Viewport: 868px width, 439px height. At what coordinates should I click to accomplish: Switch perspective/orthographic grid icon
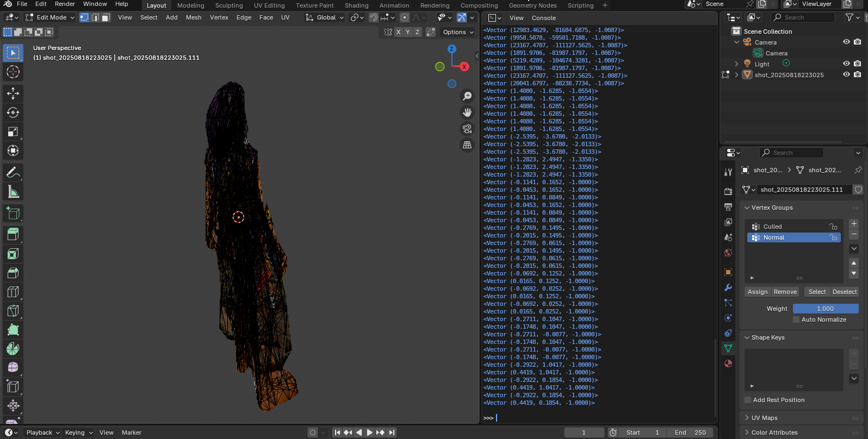[467, 145]
